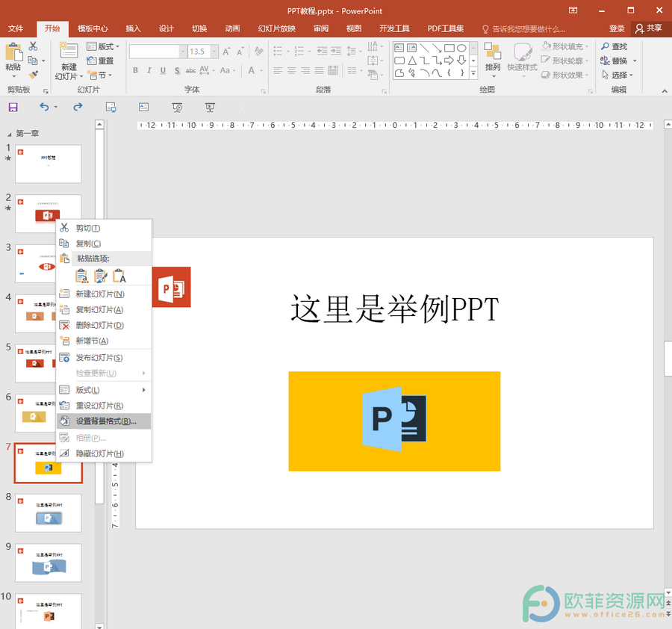Expand the Select (选择) dropdown

[x=617, y=75]
